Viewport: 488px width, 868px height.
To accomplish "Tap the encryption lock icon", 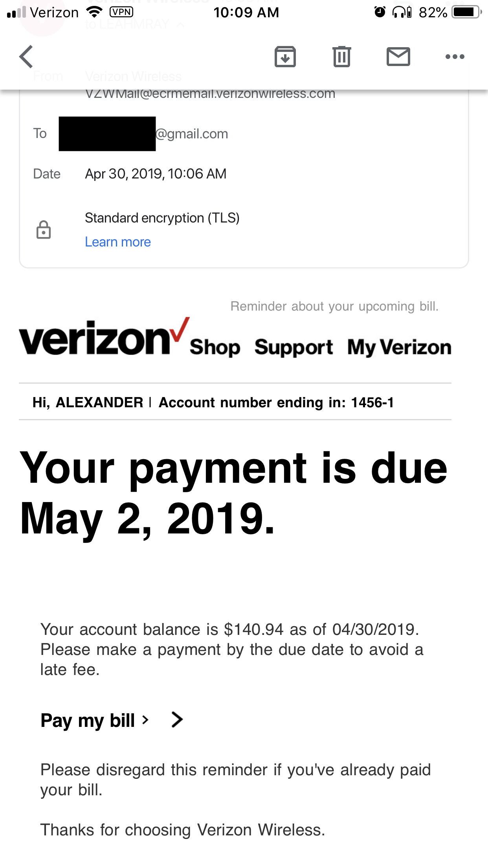I will tap(44, 230).
